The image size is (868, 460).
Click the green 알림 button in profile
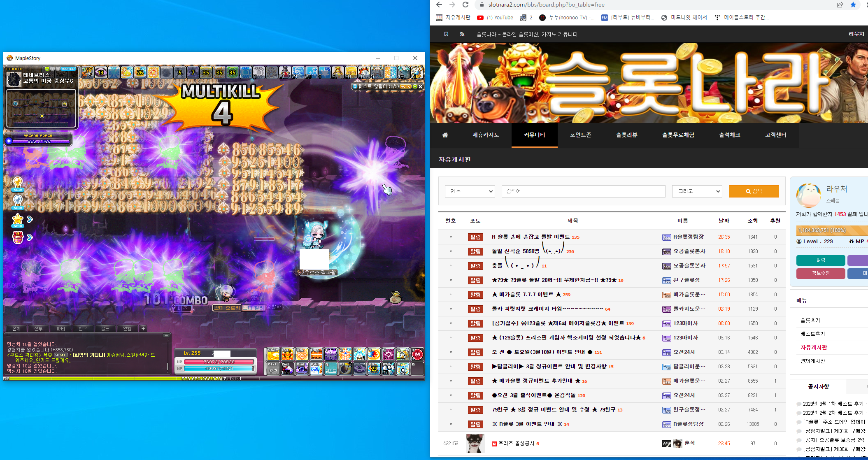click(x=821, y=260)
